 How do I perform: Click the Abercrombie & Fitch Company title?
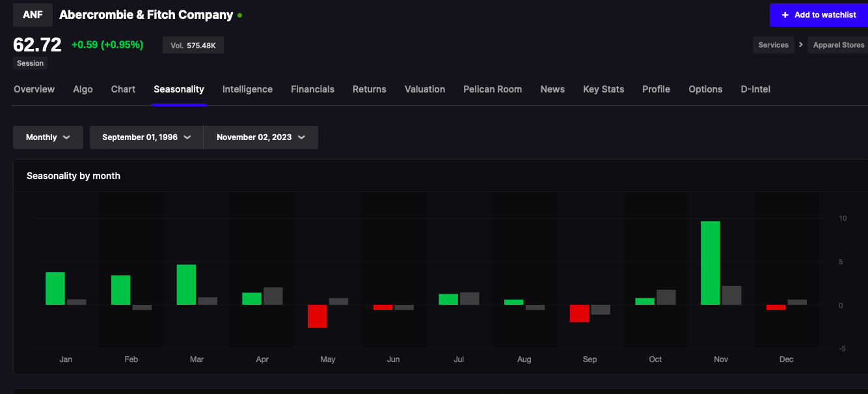point(146,14)
